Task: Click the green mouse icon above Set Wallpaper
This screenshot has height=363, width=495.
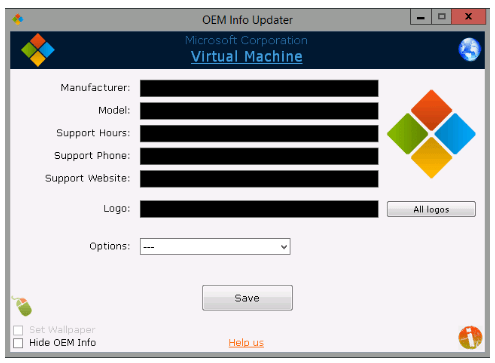Action: click(22, 306)
